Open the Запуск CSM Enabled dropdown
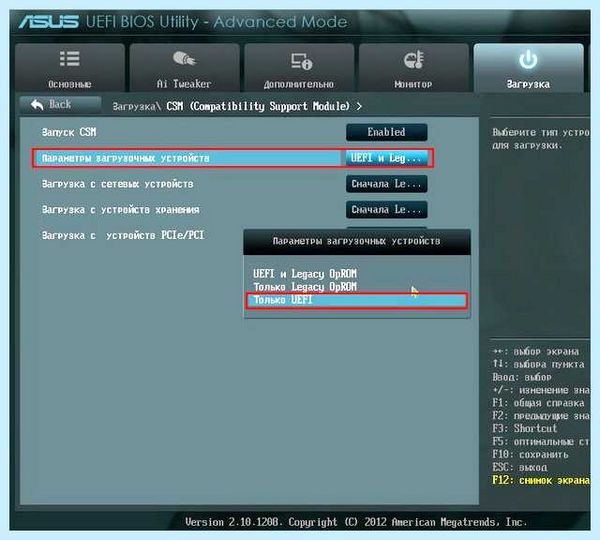The width and height of the screenshot is (600, 540). point(386,132)
